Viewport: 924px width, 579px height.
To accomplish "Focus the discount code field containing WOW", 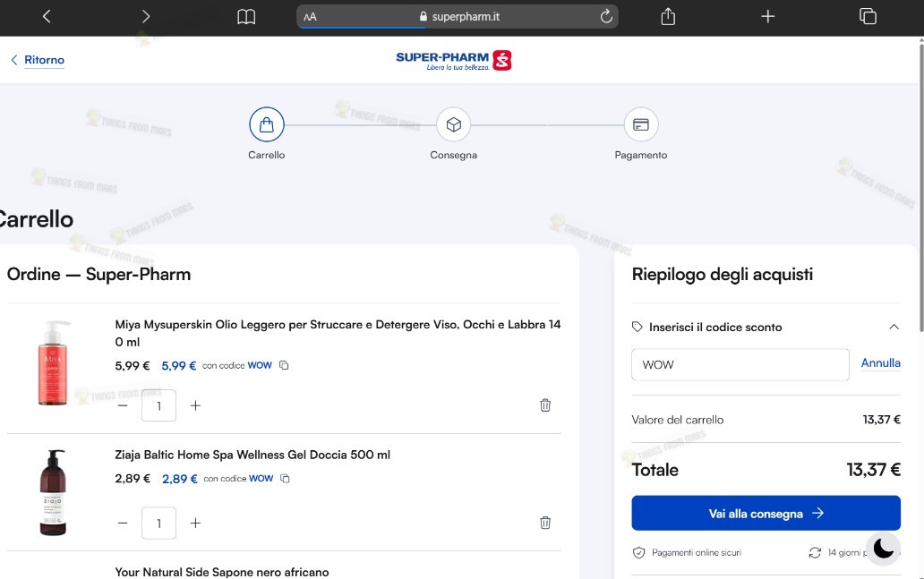I will click(740, 364).
